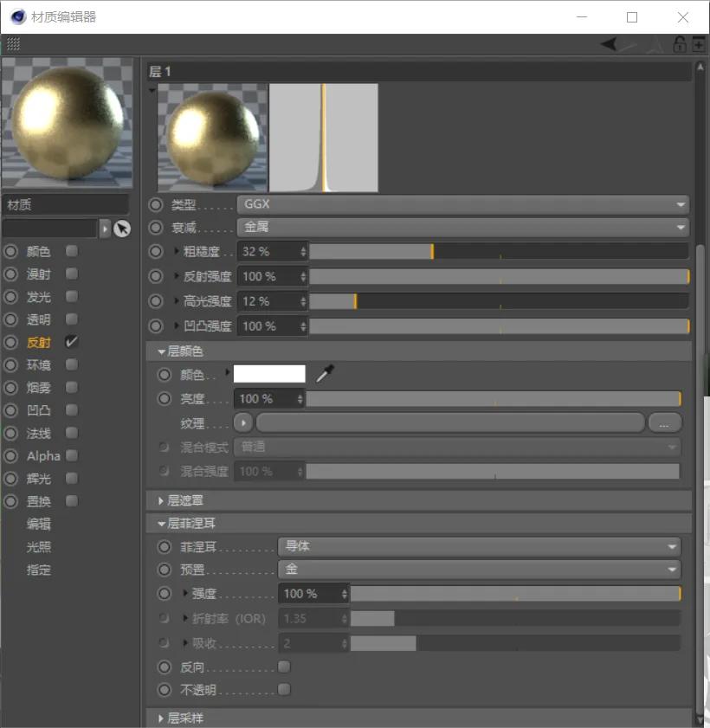Screen dimensions: 710x728
Task: Select the 光照 item in channel list
Action: (x=39, y=547)
